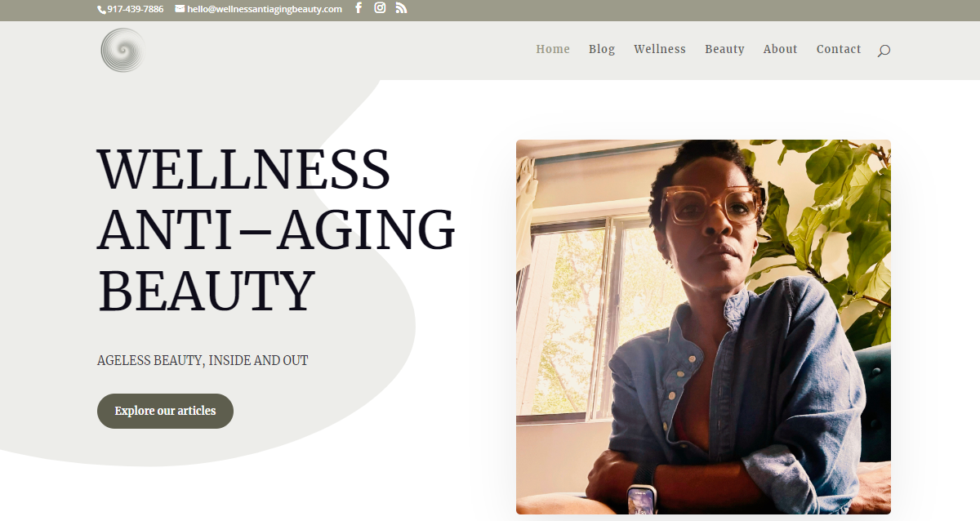
Task: Open the RSS feed icon
Action: click(401, 8)
